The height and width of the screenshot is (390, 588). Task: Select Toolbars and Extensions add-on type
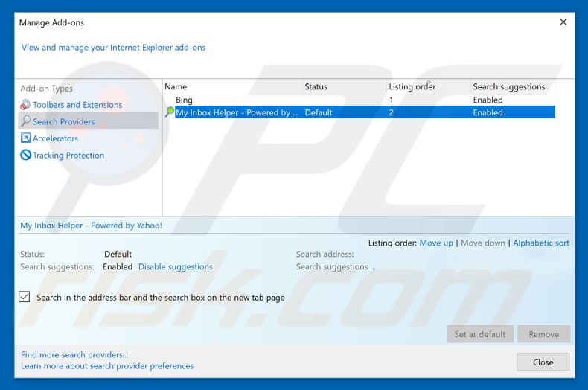tap(77, 105)
